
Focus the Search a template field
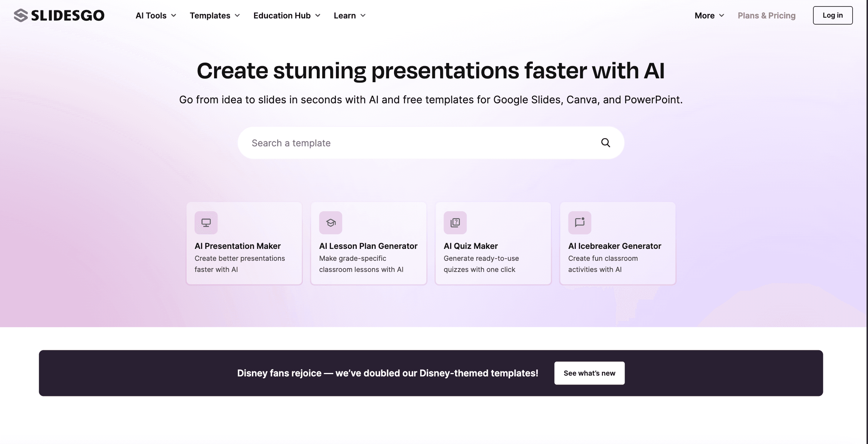(x=431, y=143)
